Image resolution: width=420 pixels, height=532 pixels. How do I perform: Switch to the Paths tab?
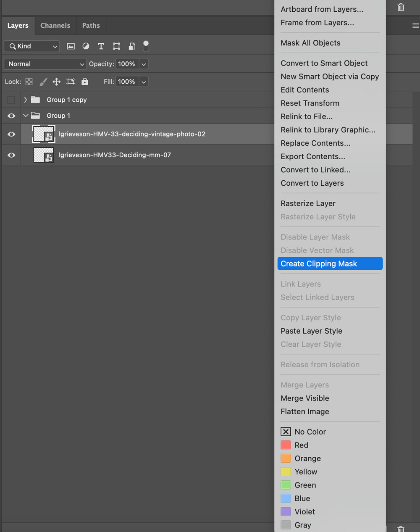[91, 26]
